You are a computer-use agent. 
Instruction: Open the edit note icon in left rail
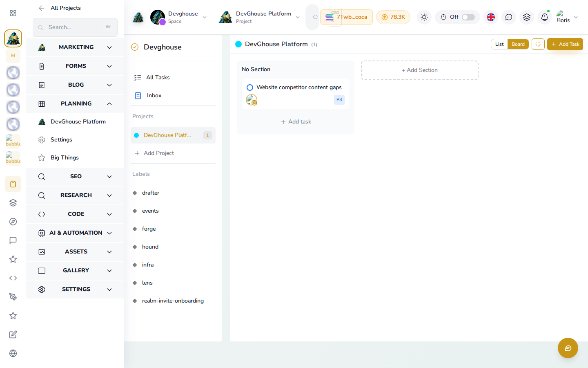point(13,334)
